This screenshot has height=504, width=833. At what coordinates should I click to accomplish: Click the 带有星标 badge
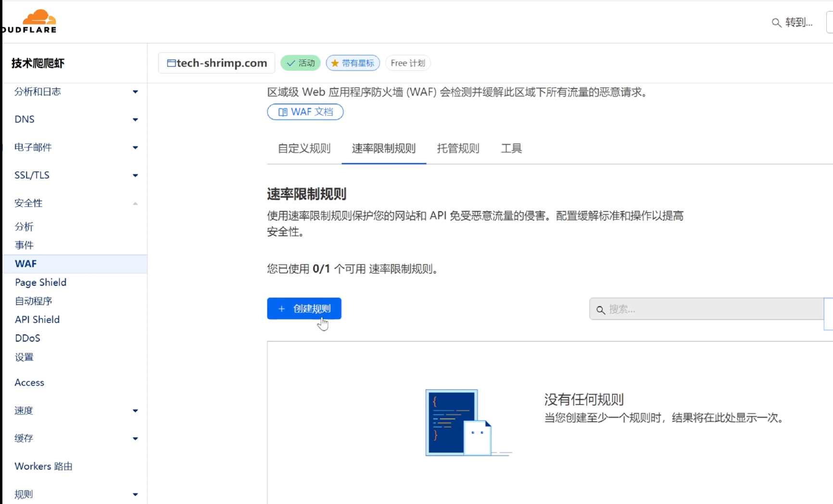(353, 63)
